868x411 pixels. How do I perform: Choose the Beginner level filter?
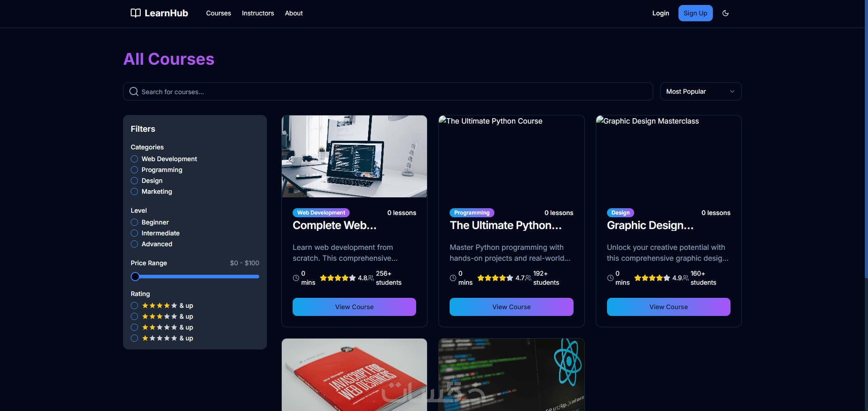[134, 222]
